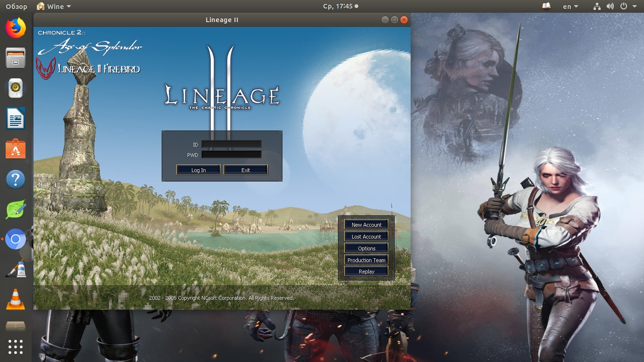Image resolution: width=644 pixels, height=362 pixels.
Task: Open the Files manager dock icon
Action: (16, 58)
